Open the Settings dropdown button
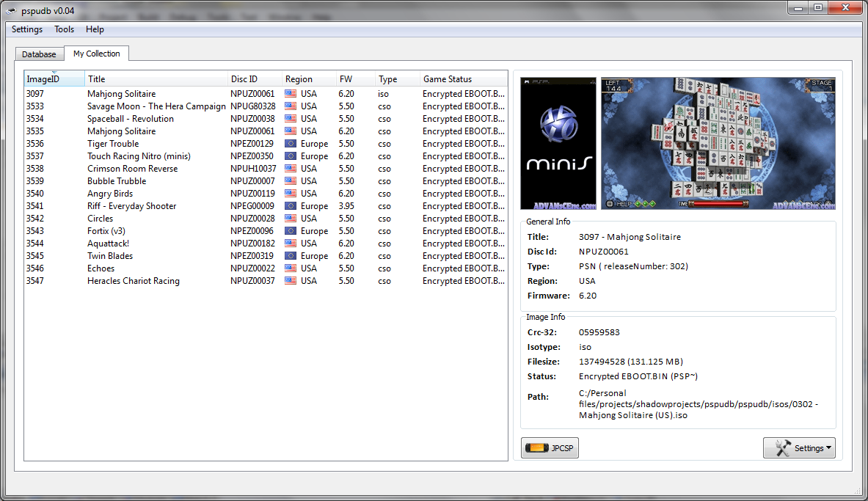The width and height of the screenshot is (868, 501). 799,448
